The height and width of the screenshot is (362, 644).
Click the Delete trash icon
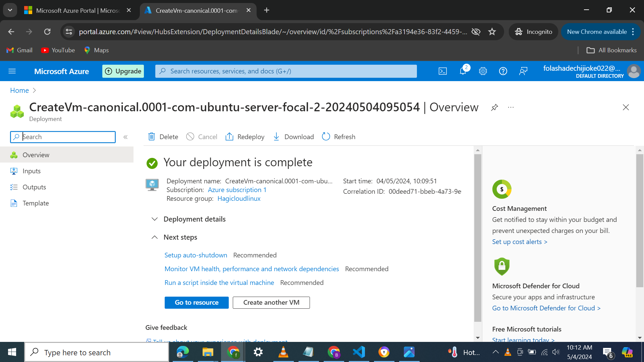pos(152,137)
